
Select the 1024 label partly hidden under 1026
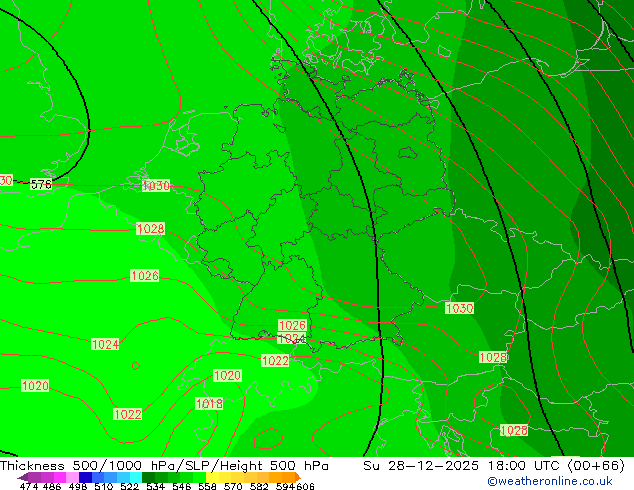pyautogui.click(x=292, y=339)
